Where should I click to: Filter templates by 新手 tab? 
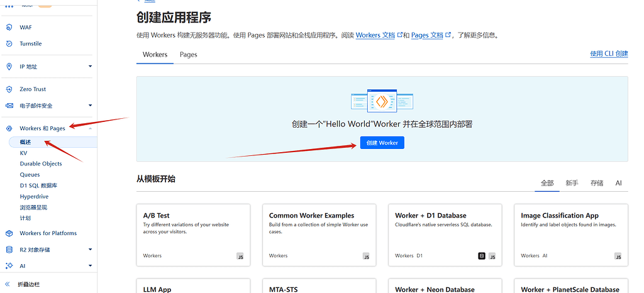pyautogui.click(x=572, y=184)
